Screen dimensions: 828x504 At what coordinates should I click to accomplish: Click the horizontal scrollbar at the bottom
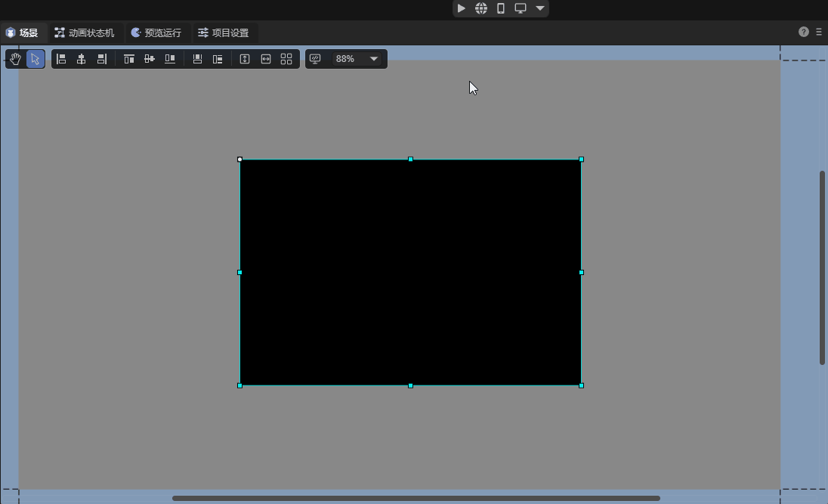416,498
